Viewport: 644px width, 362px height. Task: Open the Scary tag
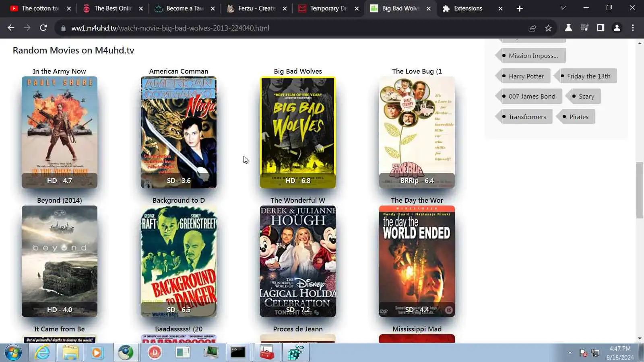[583, 96]
